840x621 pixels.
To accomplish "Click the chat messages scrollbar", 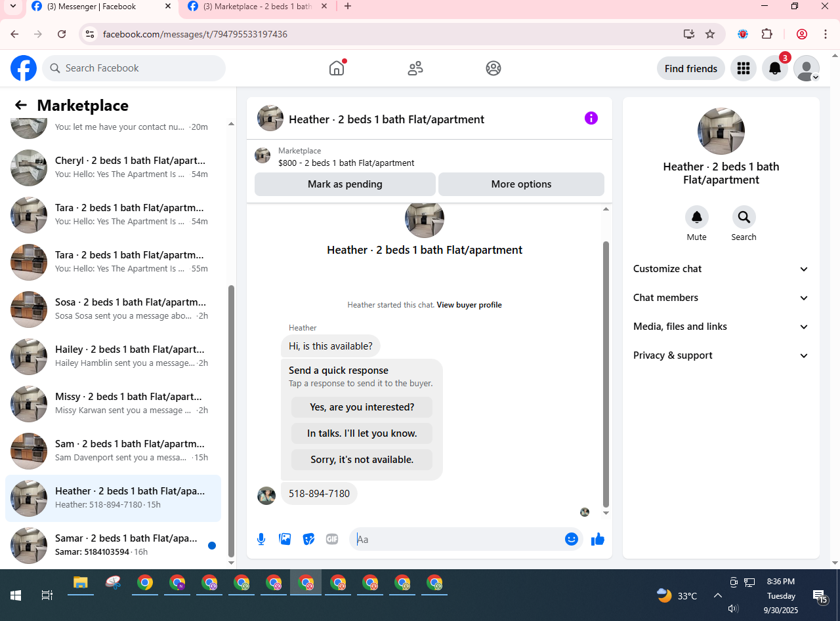I will pos(606,374).
